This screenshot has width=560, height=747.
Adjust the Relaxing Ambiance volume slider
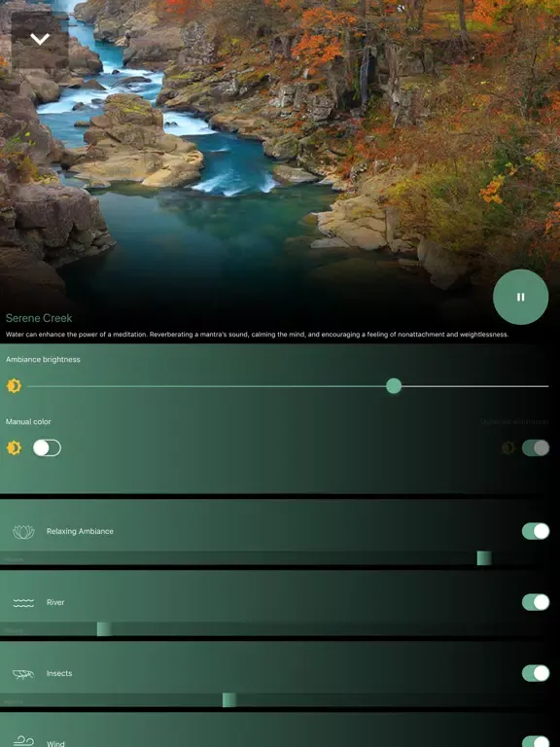click(x=484, y=558)
